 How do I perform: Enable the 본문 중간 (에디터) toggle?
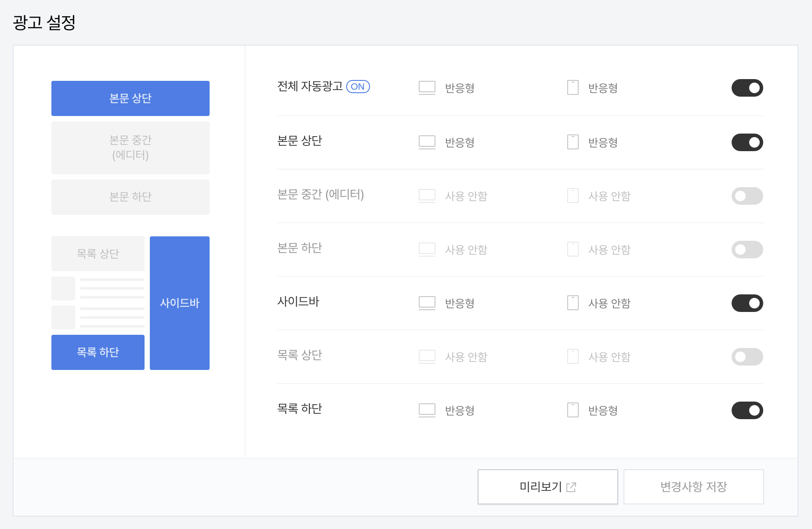tap(747, 196)
